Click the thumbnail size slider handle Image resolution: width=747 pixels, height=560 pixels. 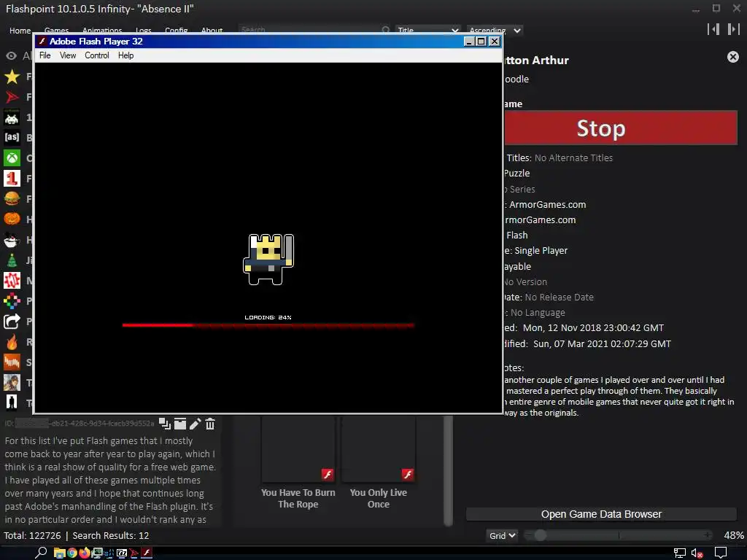coord(540,535)
